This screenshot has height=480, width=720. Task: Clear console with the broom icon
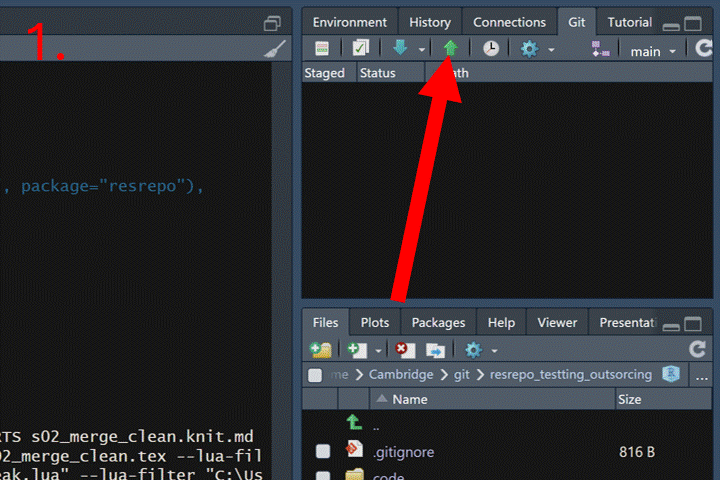(275, 49)
